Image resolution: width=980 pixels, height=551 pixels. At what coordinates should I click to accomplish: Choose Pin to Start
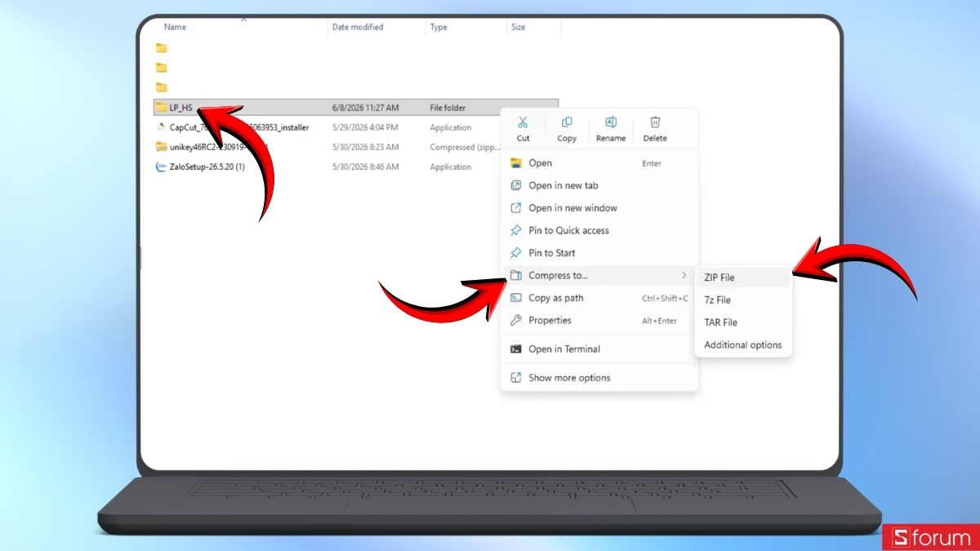(599, 253)
